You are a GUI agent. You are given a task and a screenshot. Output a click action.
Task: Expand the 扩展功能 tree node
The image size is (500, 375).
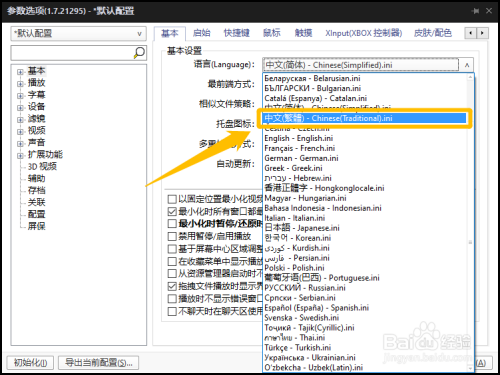(20, 155)
